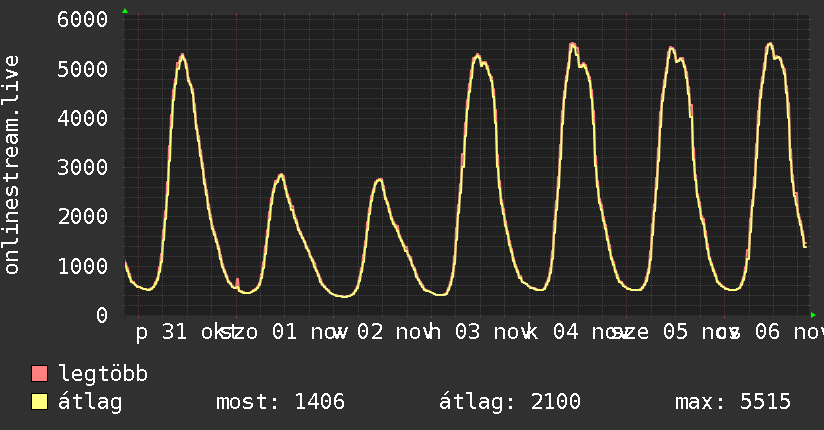Click the h 03 nov x-axis label
The height and width of the screenshot is (430, 824).
[483, 332]
